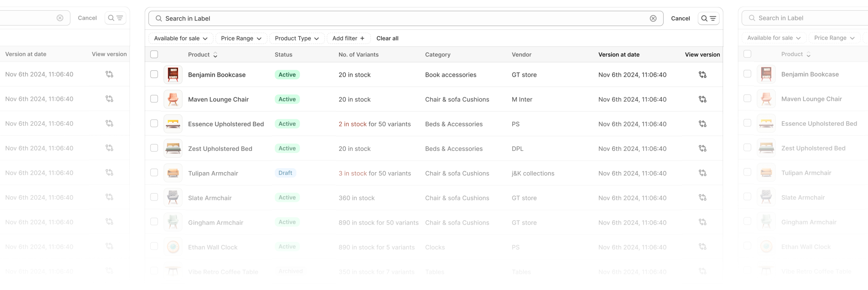Select the center Slate Armchair row checkbox
The height and width of the screenshot is (290, 868).
click(x=154, y=197)
